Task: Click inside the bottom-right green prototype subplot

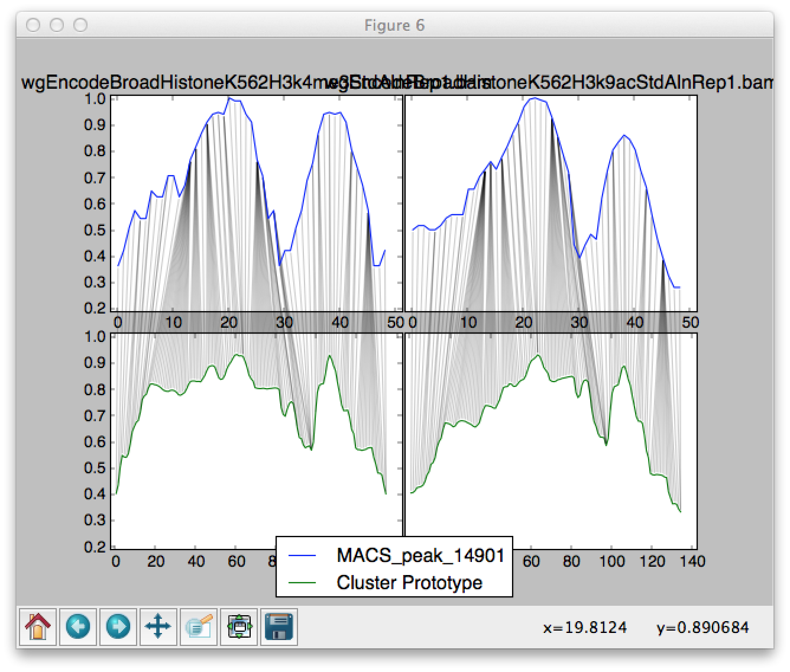Action: (551, 441)
